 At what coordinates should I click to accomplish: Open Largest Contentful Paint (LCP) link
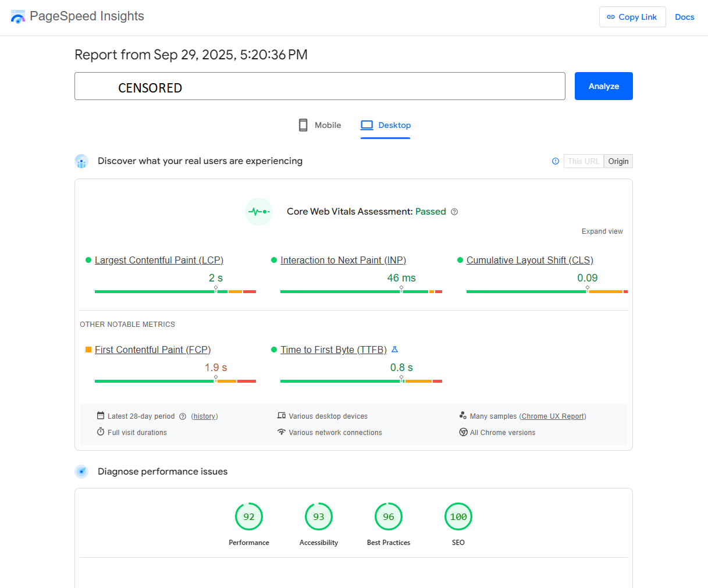pyautogui.click(x=159, y=260)
